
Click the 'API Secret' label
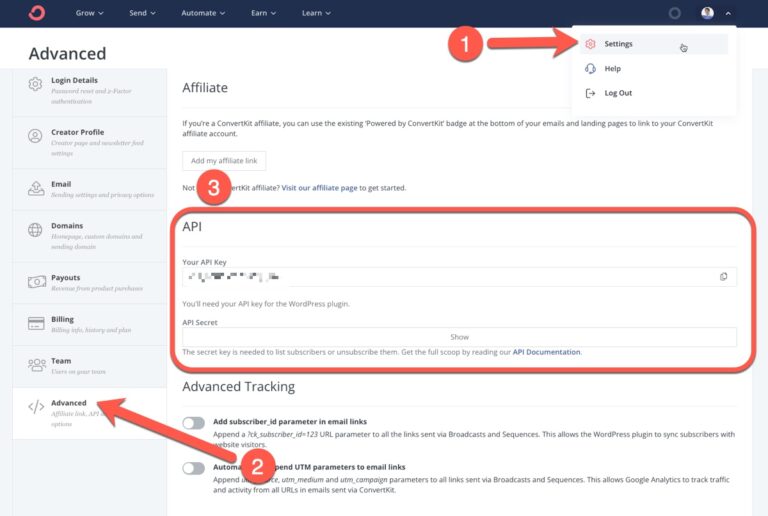pos(200,323)
